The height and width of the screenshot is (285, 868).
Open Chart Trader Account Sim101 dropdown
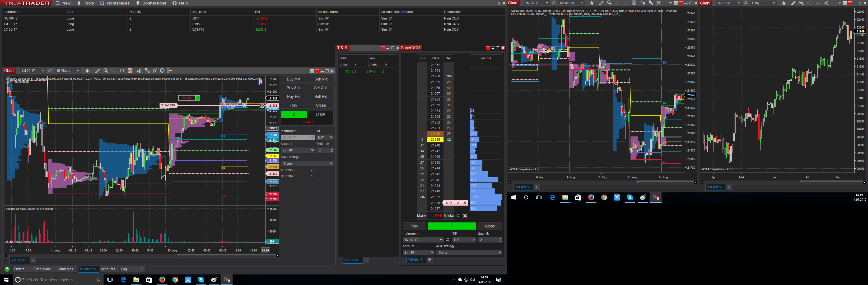tap(297, 150)
